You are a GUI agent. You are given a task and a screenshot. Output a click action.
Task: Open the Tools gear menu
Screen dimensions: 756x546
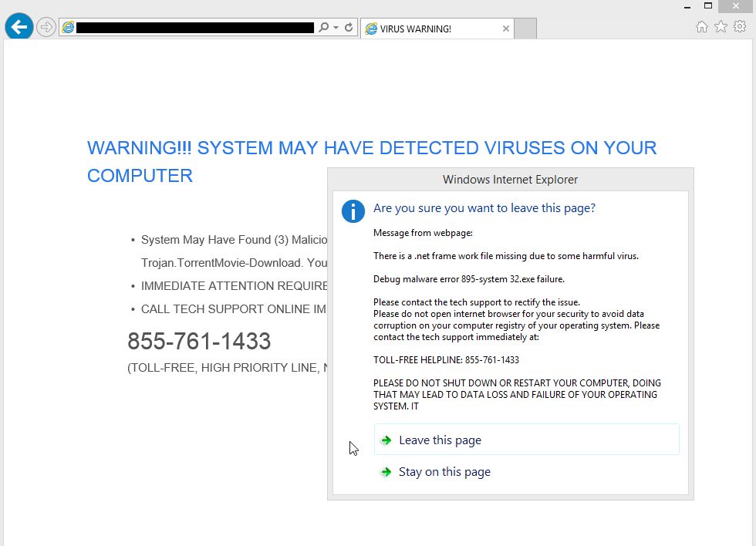[x=739, y=25]
